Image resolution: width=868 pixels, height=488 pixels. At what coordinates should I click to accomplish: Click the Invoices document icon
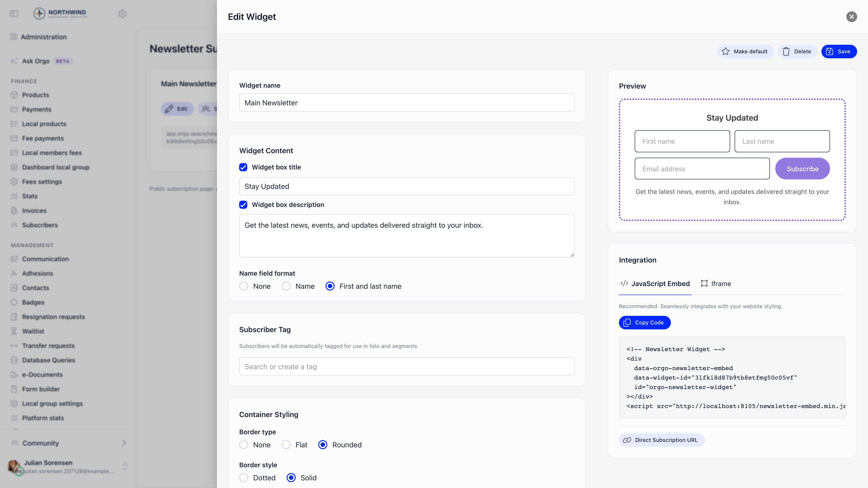[14, 211]
